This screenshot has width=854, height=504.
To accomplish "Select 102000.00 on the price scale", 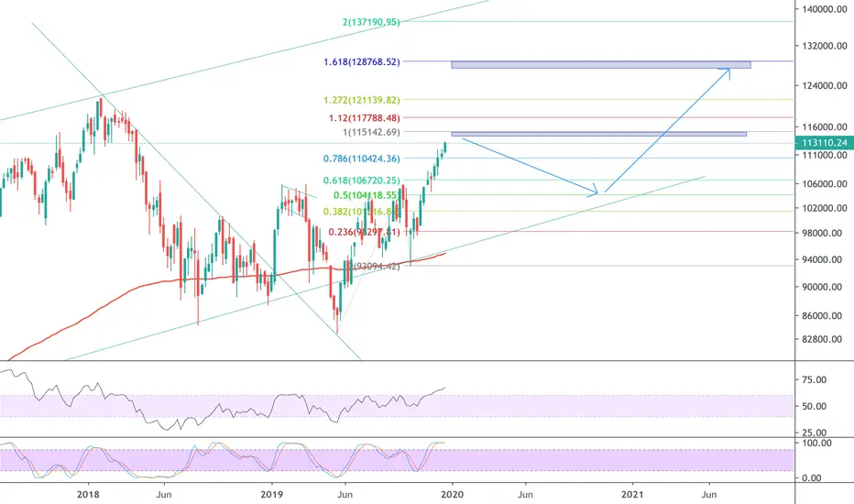I will (x=825, y=208).
